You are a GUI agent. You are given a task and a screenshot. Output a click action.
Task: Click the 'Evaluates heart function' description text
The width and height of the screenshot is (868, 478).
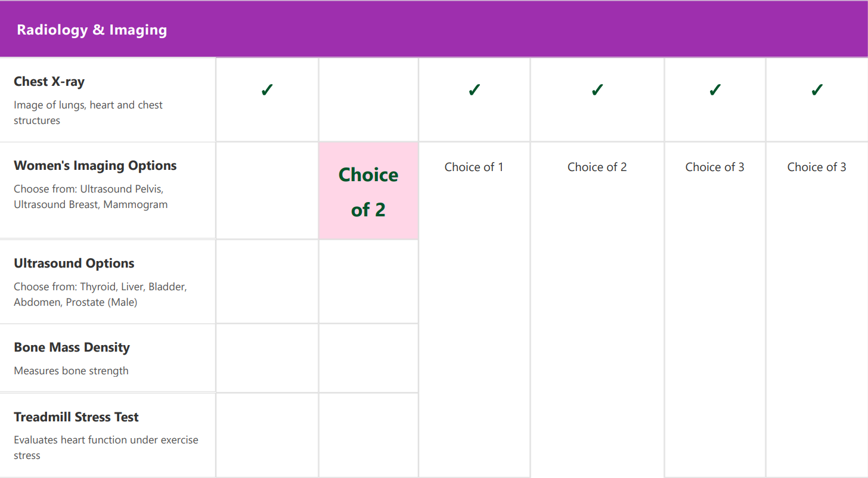[106, 448]
